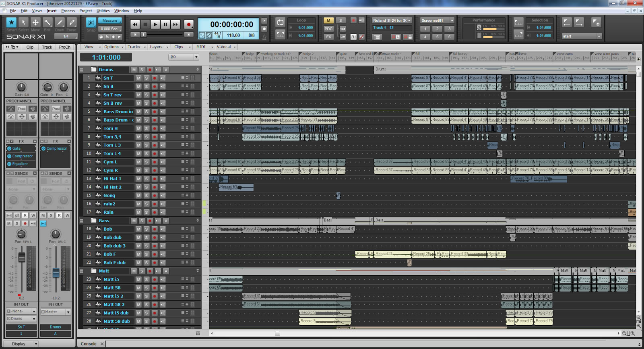Toggle the Compressor effect power in Sn T FX bin
The height and width of the screenshot is (349, 644).
coord(9,156)
